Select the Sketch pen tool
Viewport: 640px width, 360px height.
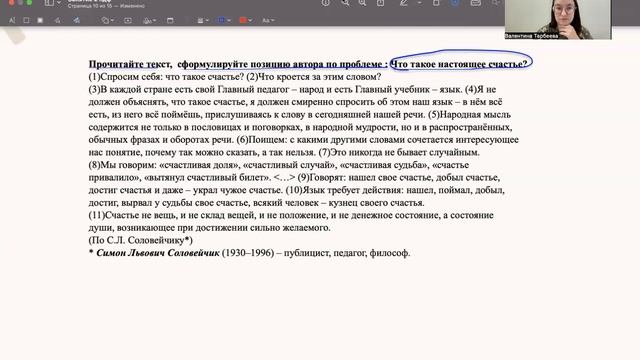58,20
